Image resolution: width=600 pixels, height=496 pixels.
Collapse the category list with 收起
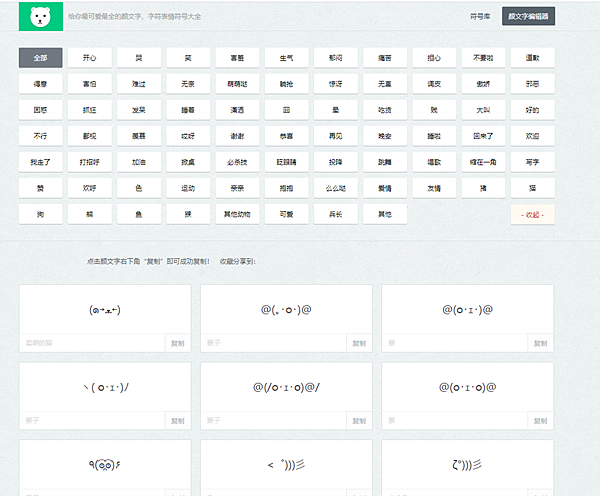532,215
